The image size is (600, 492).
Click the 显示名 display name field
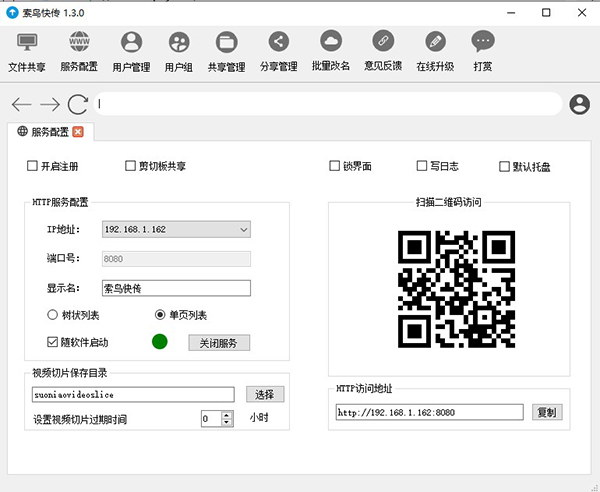point(176,288)
